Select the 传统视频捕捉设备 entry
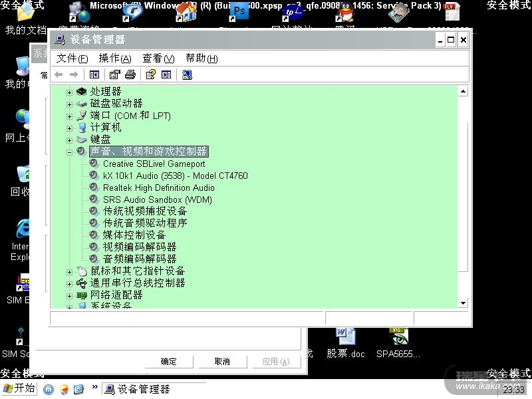 145,211
